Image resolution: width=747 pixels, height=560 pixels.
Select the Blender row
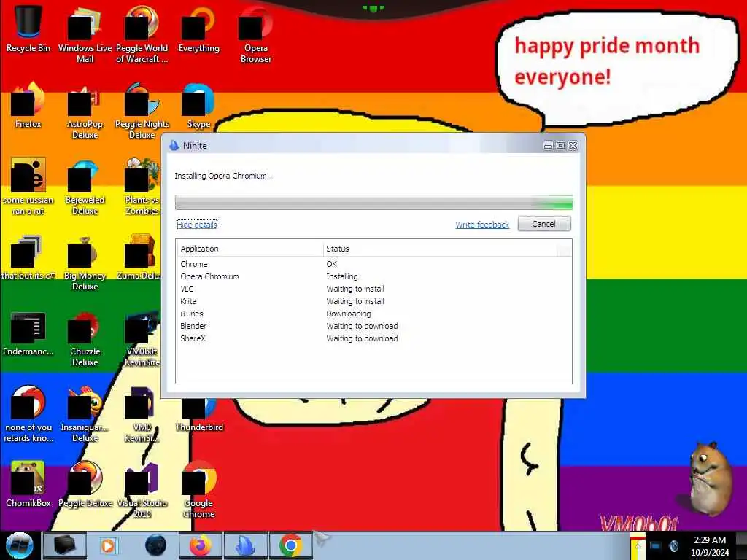coord(373,326)
